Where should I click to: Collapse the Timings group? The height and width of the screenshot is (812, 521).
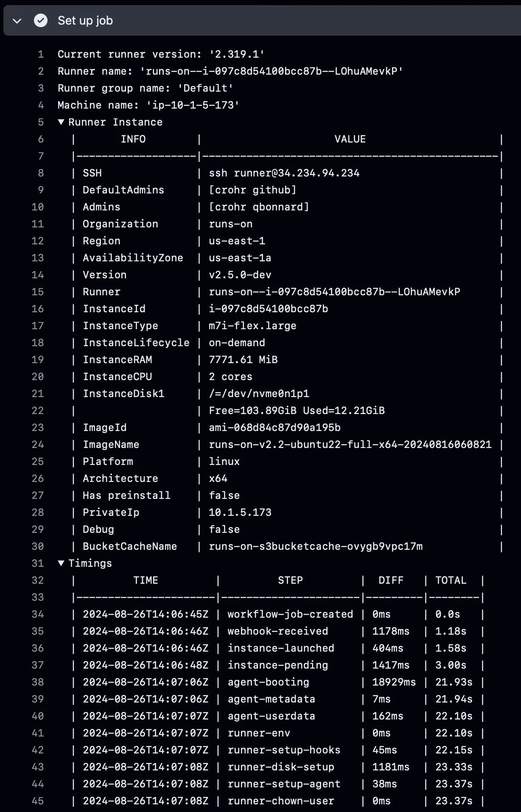click(61, 563)
